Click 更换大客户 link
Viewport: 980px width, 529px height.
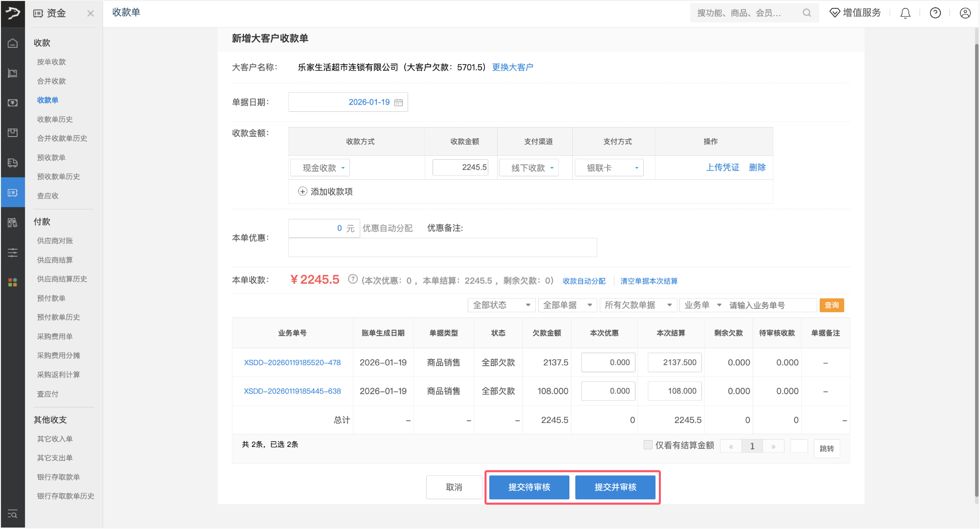coord(512,67)
